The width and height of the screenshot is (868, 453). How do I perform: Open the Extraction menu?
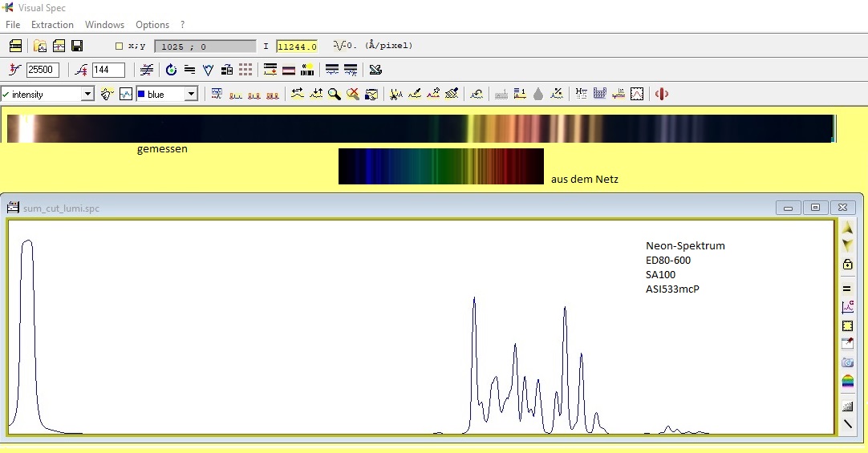pos(52,25)
